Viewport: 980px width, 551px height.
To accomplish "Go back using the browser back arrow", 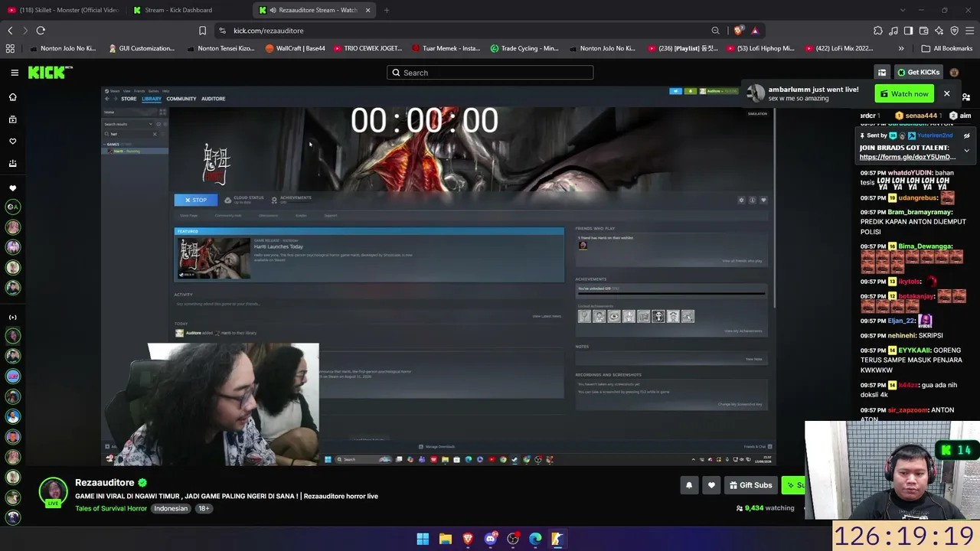I will pos(10,31).
